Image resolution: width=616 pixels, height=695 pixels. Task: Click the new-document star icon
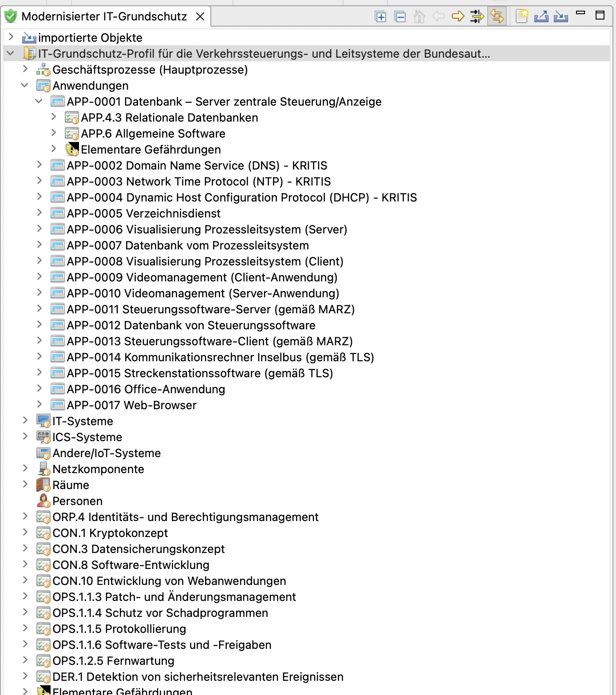click(522, 16)
